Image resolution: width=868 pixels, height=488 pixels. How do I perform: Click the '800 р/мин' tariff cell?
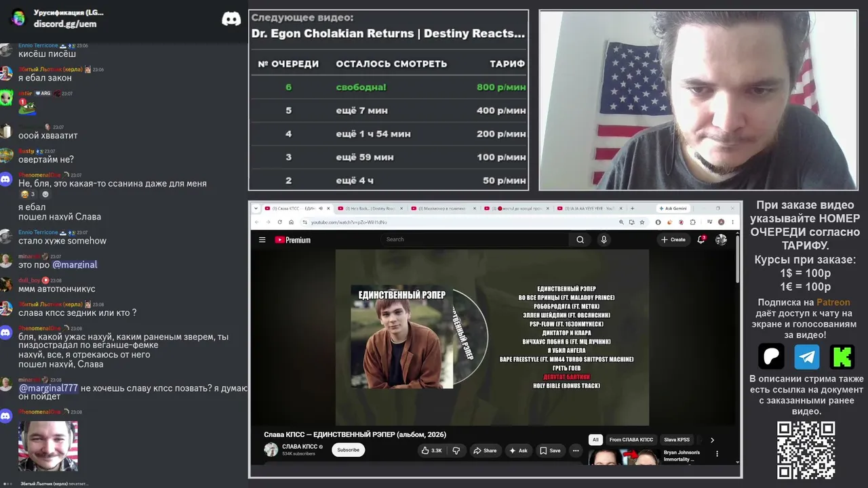pos(501,87)
